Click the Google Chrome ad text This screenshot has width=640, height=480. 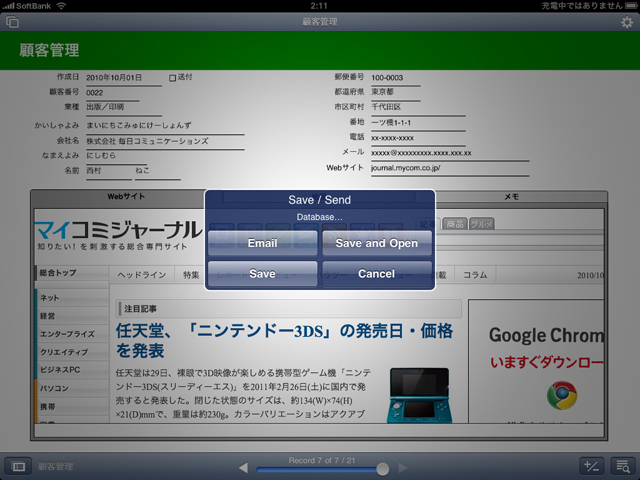coord(546,336)
